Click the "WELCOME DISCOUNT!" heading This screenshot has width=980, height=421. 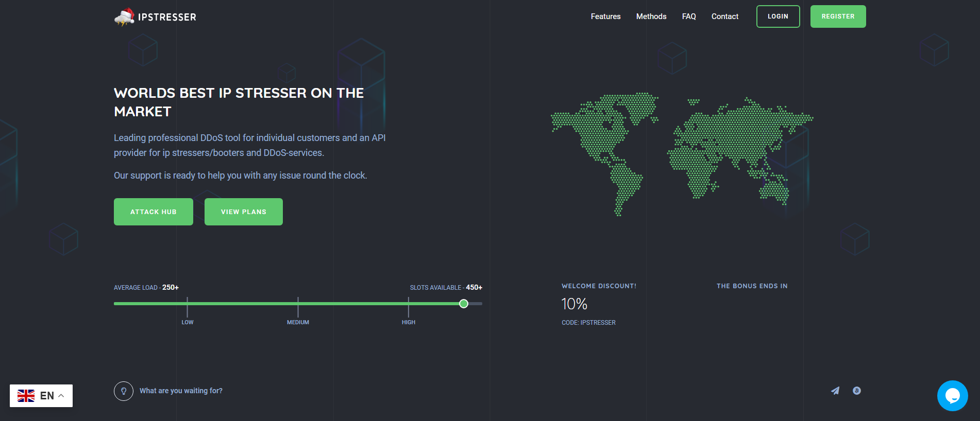[599, 286]
